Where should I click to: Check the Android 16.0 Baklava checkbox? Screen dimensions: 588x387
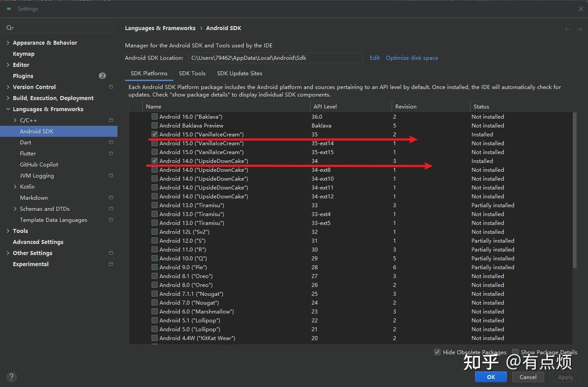tap(155, 117)
